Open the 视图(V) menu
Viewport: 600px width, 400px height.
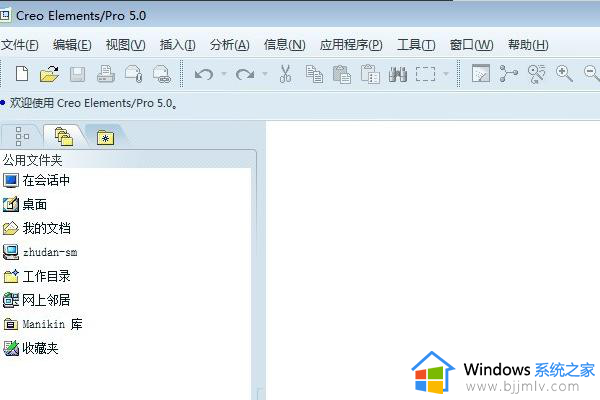[x=126, y=45]
